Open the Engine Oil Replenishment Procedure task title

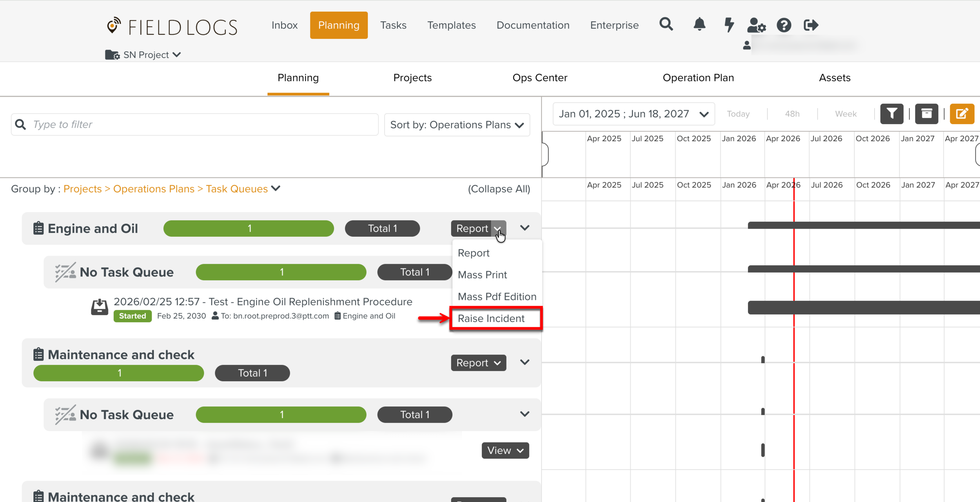click(263, 302)
